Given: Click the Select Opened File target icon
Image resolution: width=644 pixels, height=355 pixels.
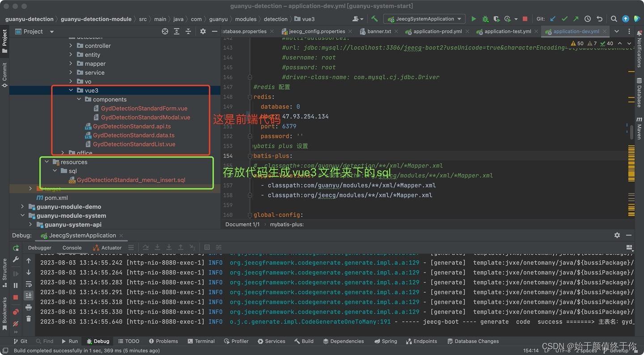Looking at the screenshot, I should pyautogui.click(x=165, y=31).
